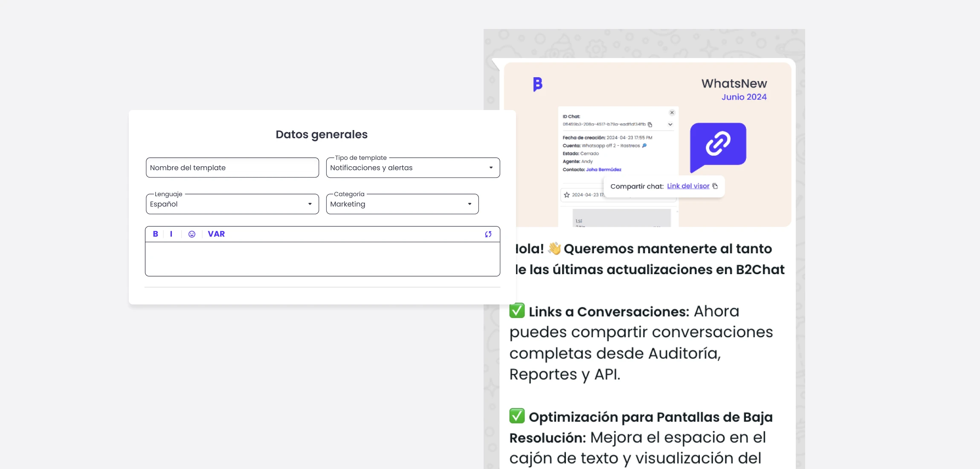Click the copy icon beside Link del visor
This screenshot has width=980, height=469.
(715, 186)
